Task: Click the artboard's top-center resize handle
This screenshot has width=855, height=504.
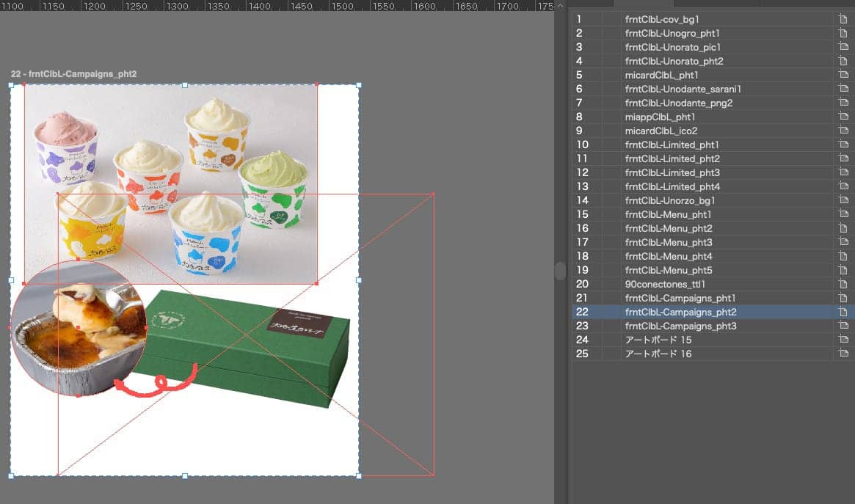Action: [185, 85]
